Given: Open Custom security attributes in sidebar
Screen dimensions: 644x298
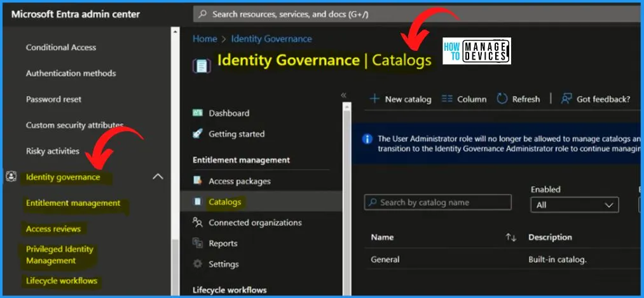Looking at the screenshot, I should [x=74, y=125].
